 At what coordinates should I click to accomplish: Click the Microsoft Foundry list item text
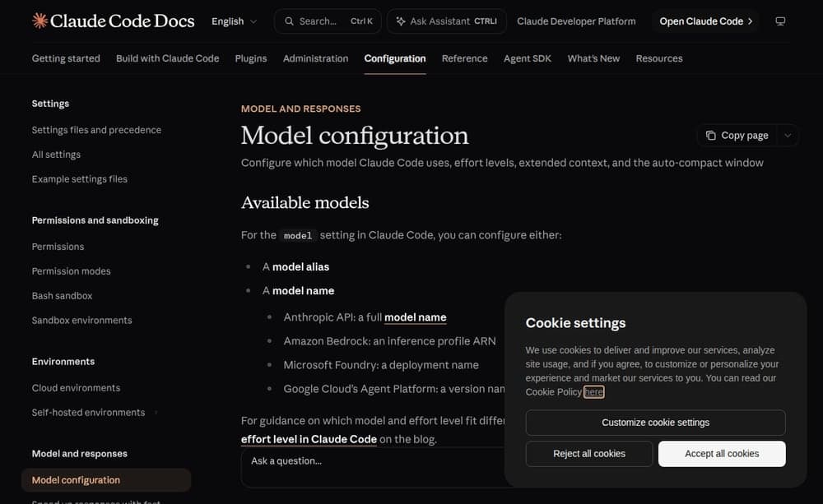coord(381,365)
